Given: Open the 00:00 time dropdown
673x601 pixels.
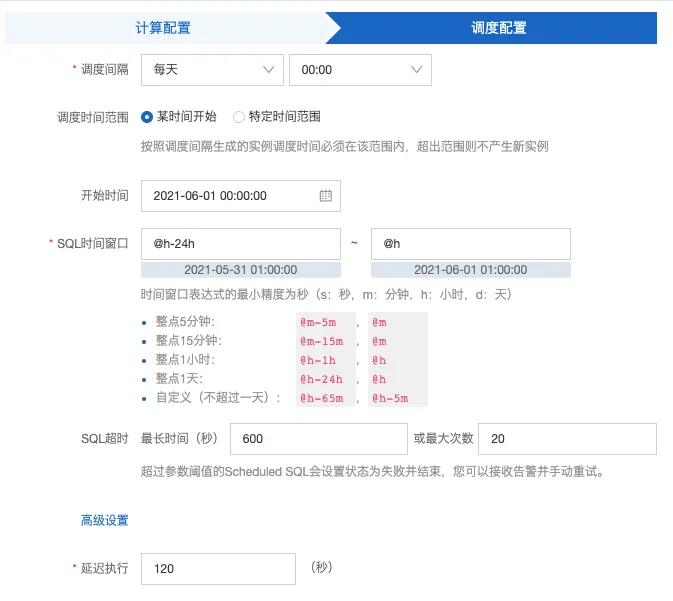Looking at the screenshot, I should (360, 70).
